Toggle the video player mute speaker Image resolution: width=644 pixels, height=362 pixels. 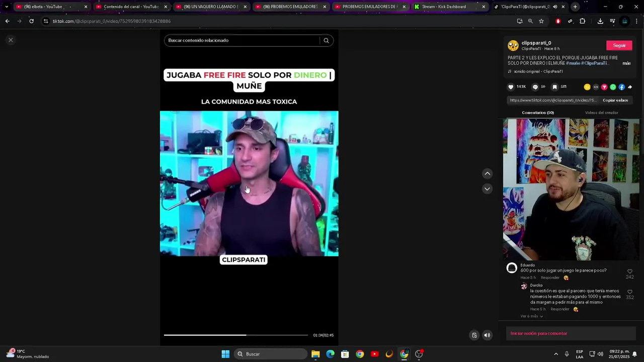[487, 335]
